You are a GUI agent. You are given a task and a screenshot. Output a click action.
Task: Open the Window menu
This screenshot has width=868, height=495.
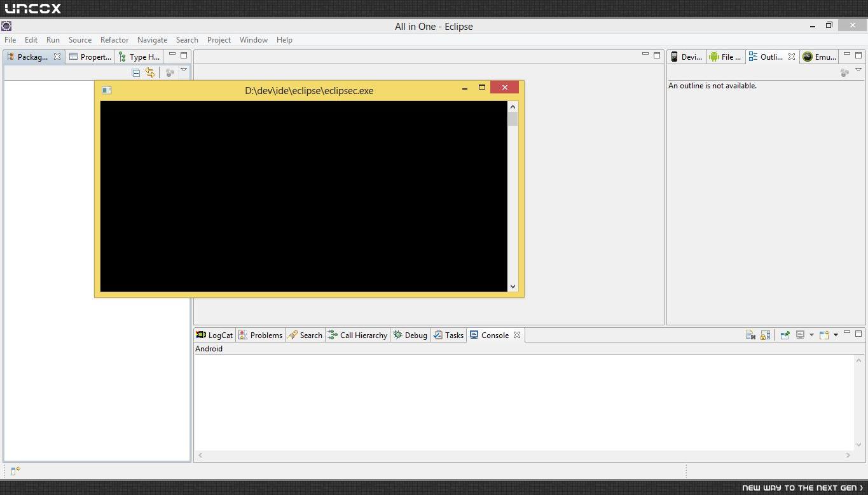(x=254, y=39)
